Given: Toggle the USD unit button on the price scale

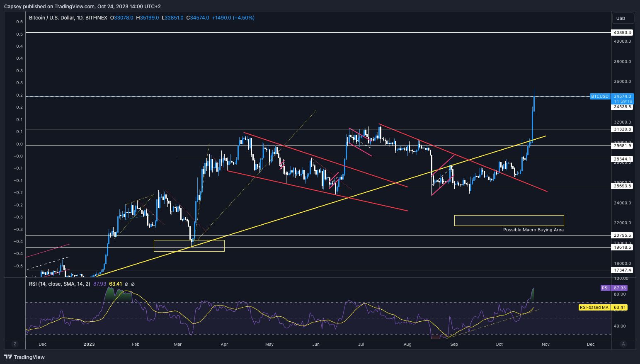Looking at the screenshot, I should coord(623,18).
